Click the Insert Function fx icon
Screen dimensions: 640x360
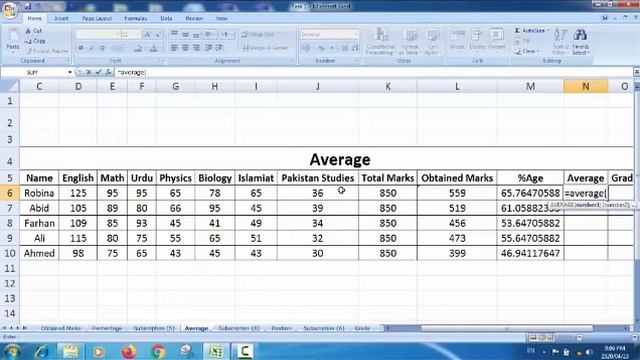(x=108, y=72)
